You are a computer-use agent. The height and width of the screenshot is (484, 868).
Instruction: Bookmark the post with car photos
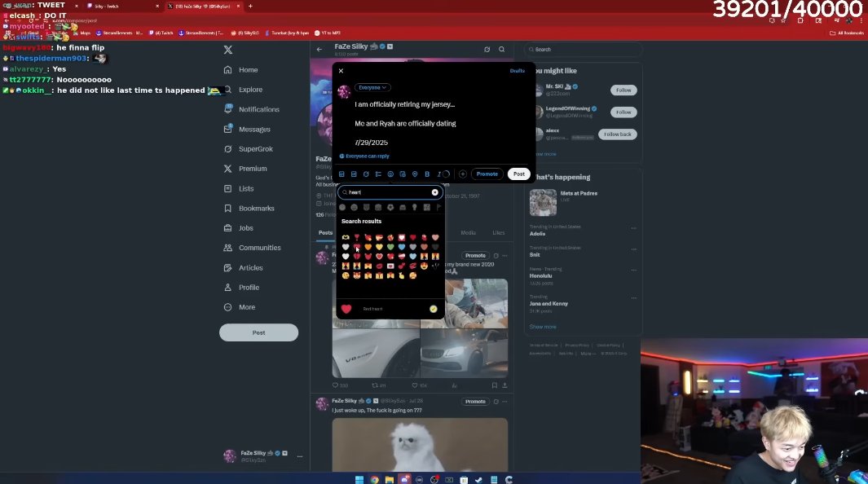tap(494, 385)
